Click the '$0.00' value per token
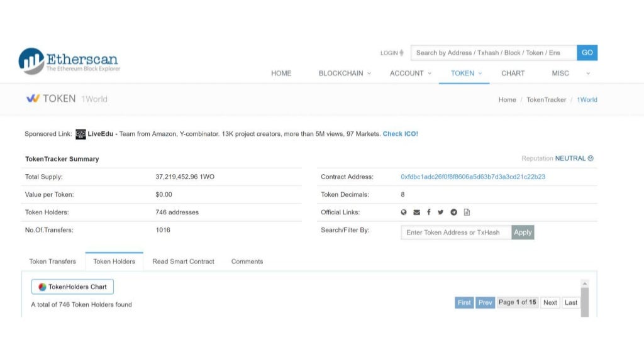Screen dimensions: 644x362 coord(164,195)
